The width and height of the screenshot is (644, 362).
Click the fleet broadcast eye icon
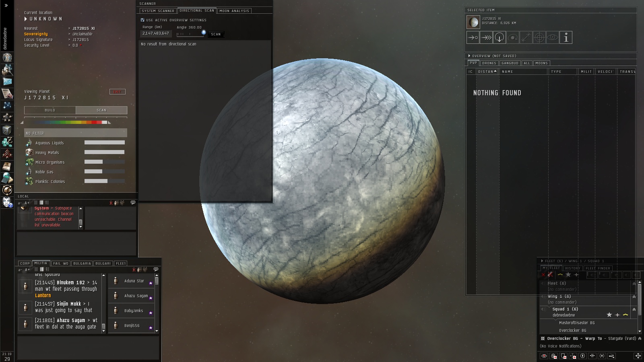tap(544, 356)
